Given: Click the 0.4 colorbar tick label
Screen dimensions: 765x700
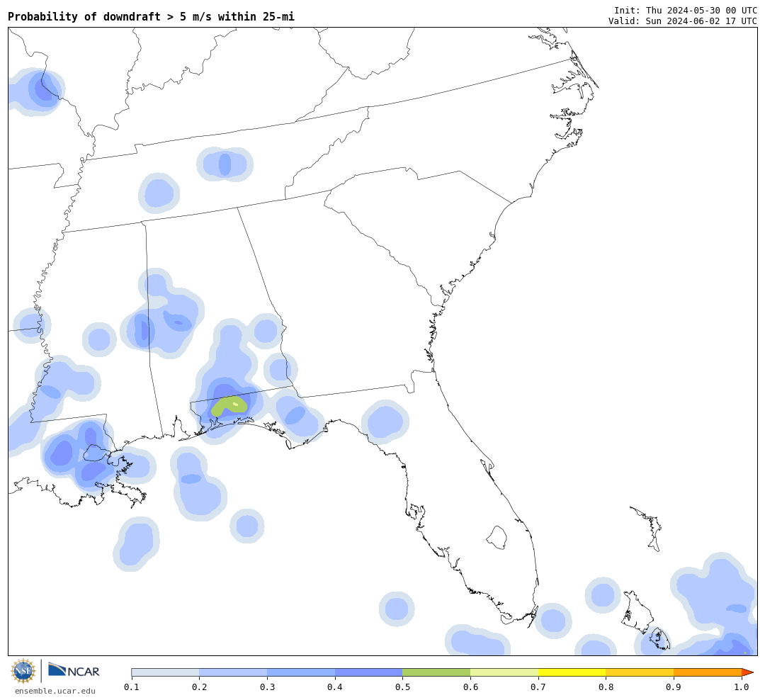Looking at the screenshot, I should pyautogui.click(x=334, y=687).
